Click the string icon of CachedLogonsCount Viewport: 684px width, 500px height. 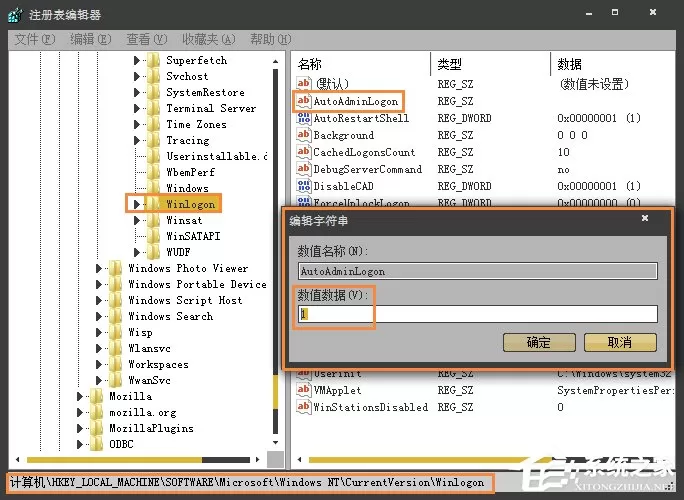tap(304, 152)
